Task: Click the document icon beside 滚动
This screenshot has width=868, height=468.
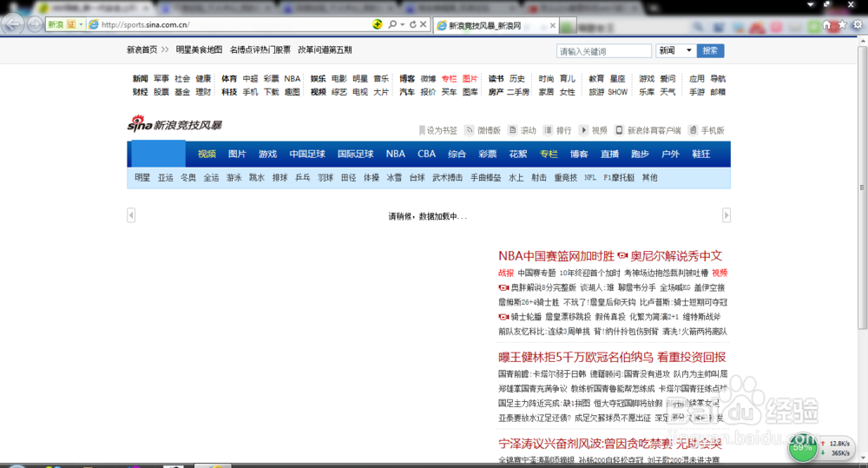Action: [513, 130]
